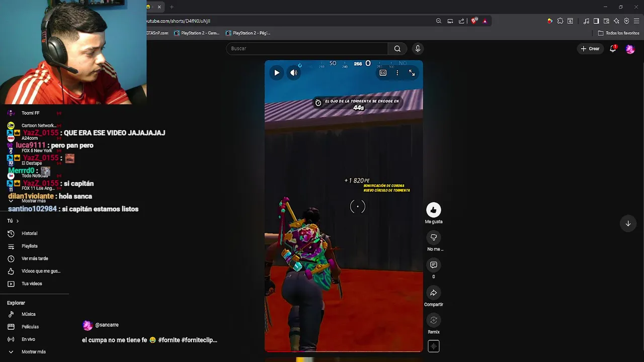The width and height of the screenshot is (644, 362).
Task: Click the install app icon in address bar
Action: click(450, 21)
